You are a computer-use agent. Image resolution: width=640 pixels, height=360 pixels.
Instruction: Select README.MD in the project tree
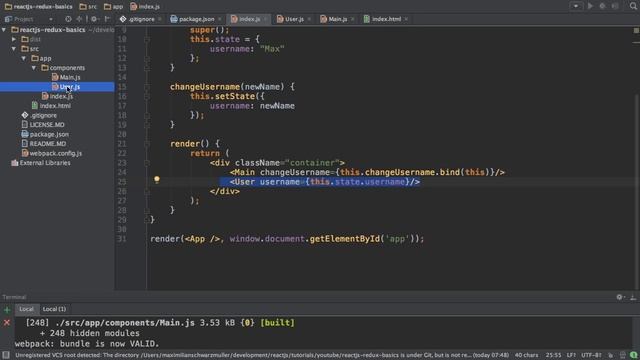point(44,144)
